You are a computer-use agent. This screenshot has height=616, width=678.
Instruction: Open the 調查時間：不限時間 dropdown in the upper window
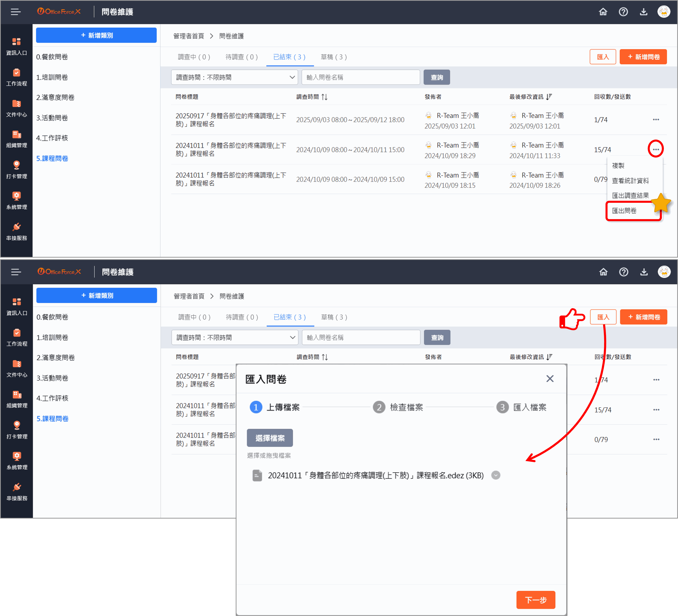(234, 77)
